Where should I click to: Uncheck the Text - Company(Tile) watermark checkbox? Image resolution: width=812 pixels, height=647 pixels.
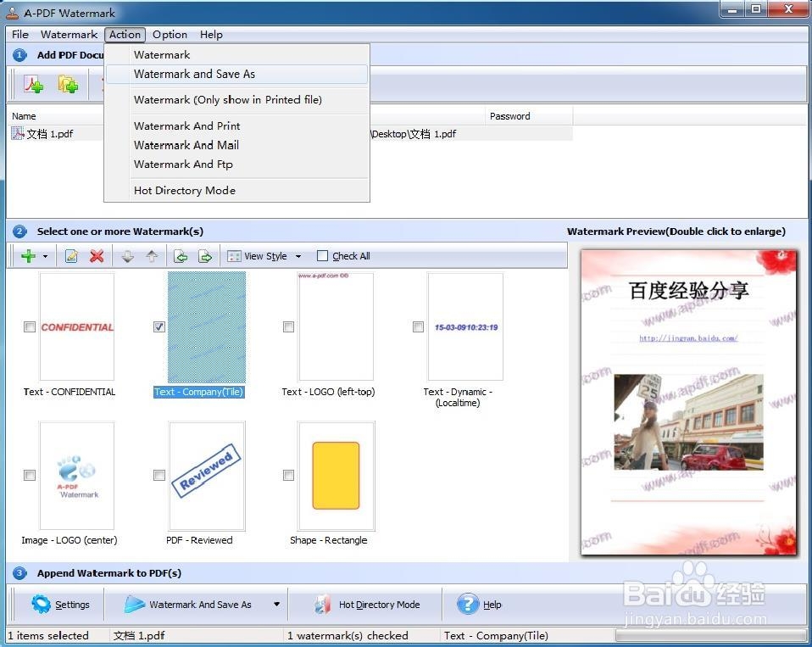159,326
